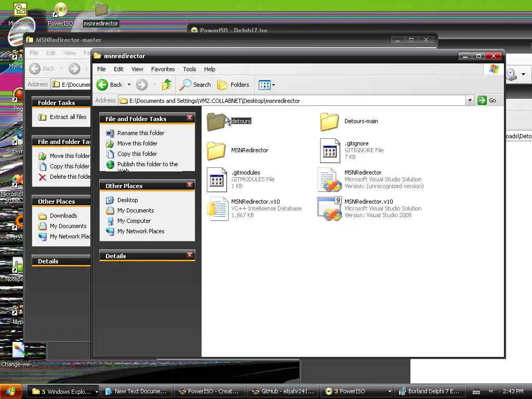Screen dimensions: 532x399
Task: Switch to PowerISO - Create taskbar item
Action: (x=209, y=392)
